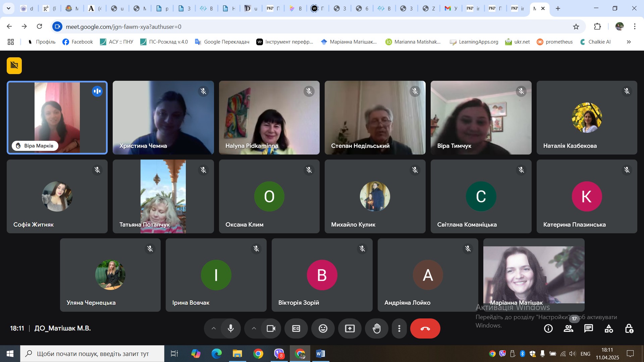Toggle the microphone on or off

click(231, 328)
